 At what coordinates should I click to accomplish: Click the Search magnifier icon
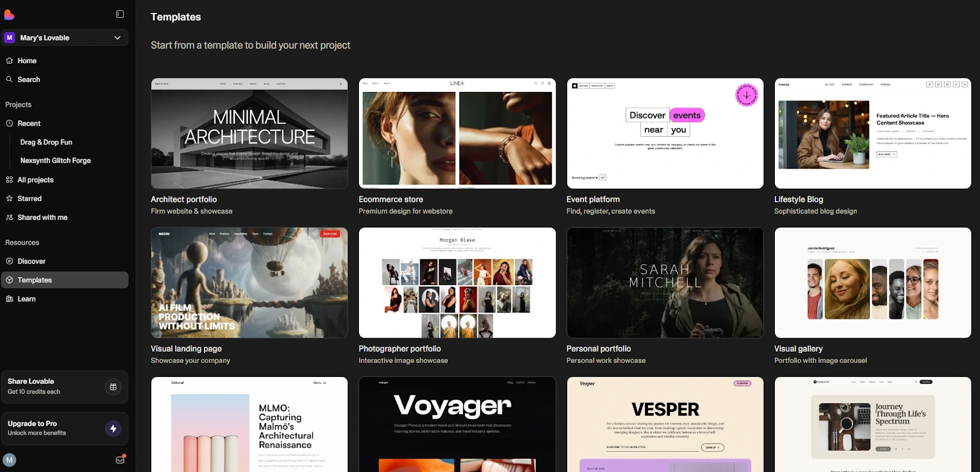[x=9, y=79]
